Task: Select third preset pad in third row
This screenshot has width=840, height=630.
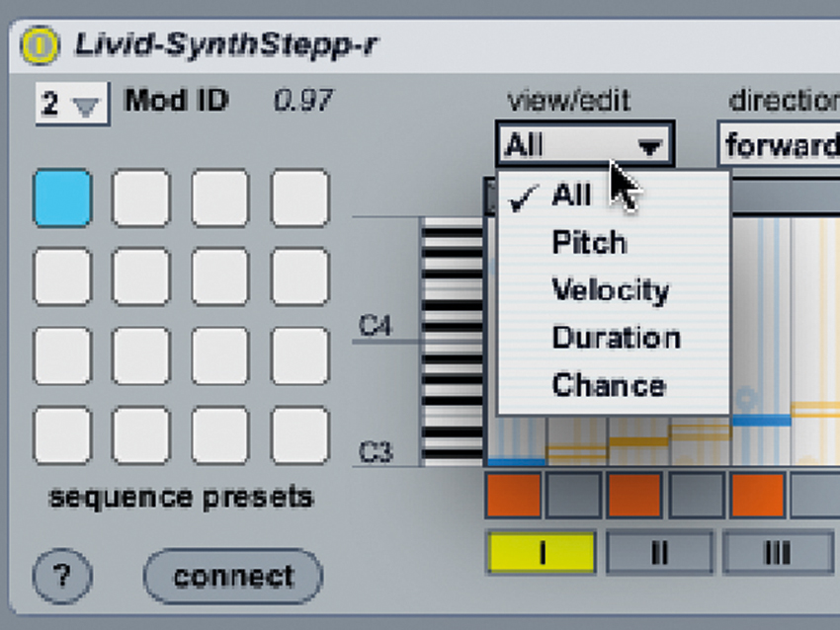Action: [x=220, y=355]
